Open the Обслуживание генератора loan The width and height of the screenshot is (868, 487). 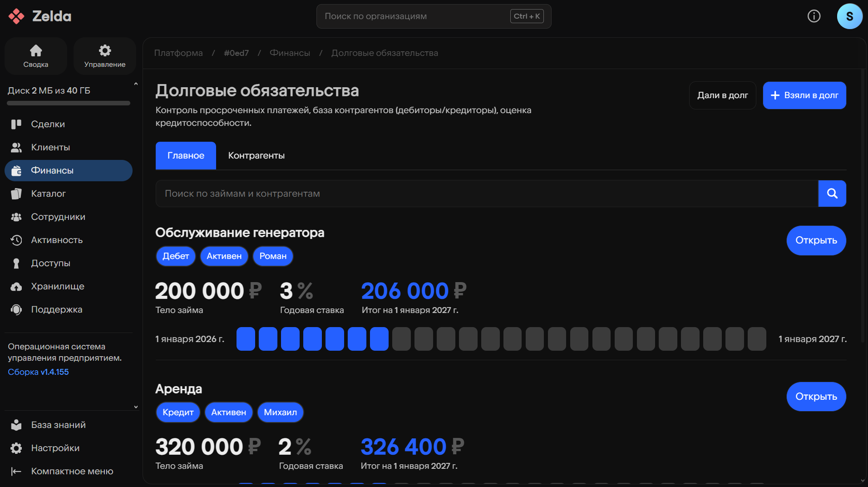[x=816, y=240]
